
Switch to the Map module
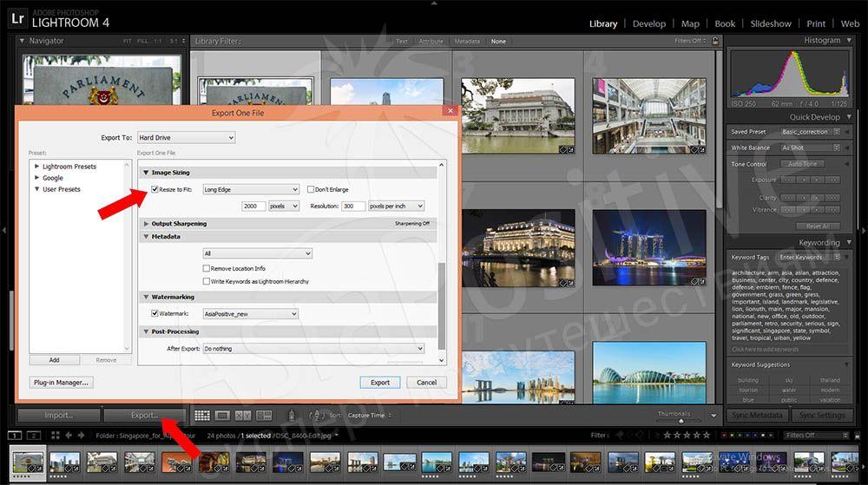(x=690, y=23)
